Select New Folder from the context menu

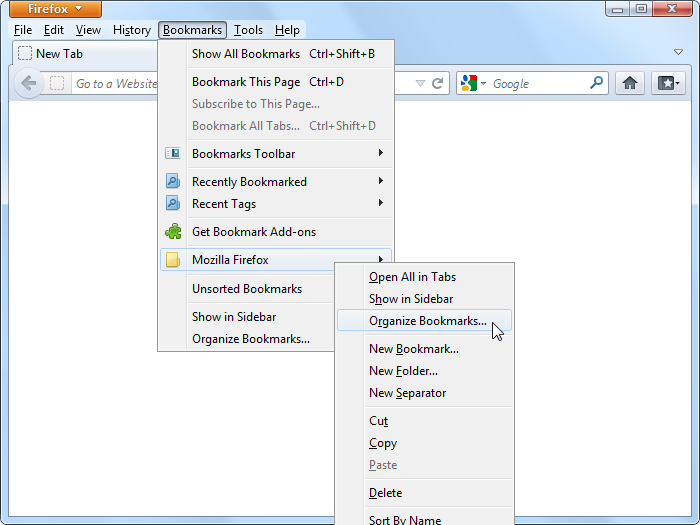click(x=403, y=371)
